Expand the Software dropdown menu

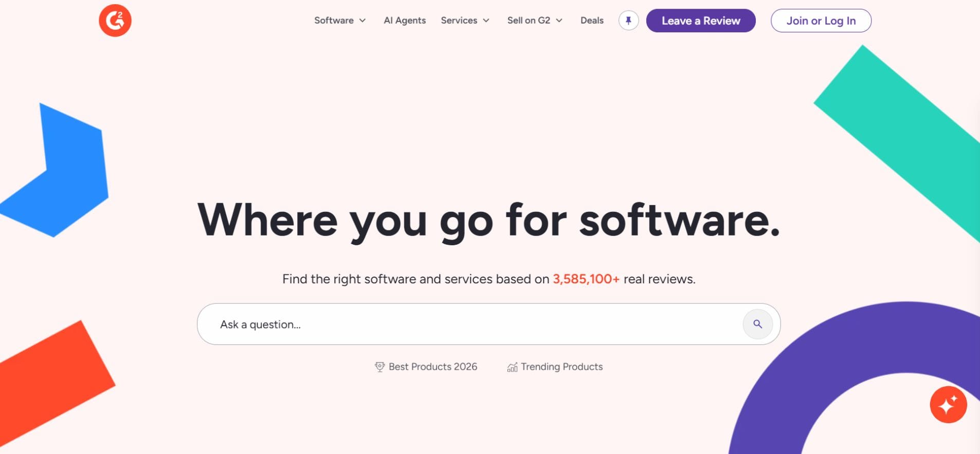340,21
